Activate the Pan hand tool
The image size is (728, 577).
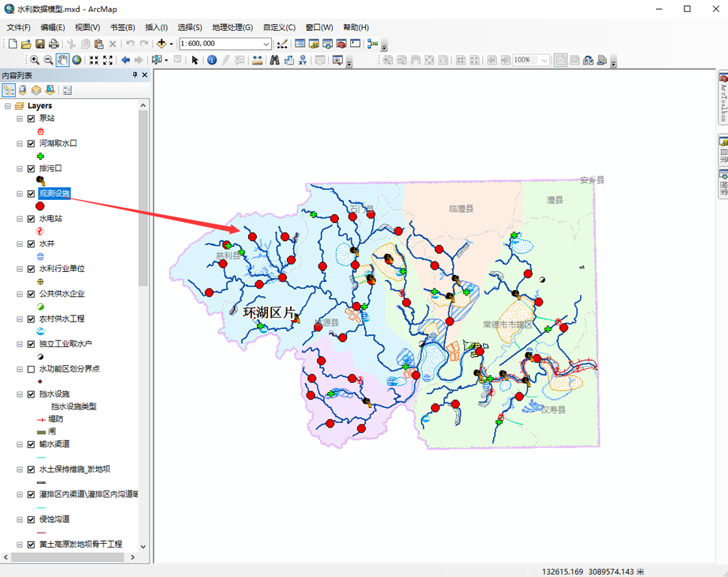click(x=62, y=60)
